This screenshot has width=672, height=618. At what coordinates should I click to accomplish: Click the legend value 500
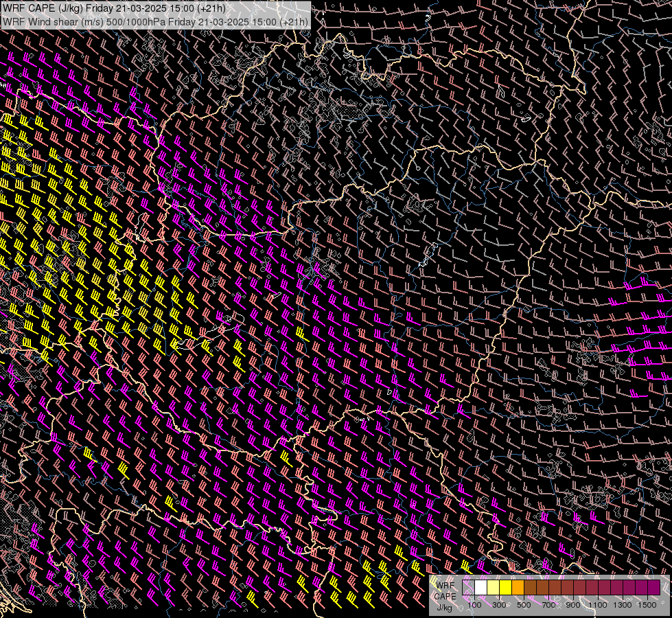coord(524,605)
